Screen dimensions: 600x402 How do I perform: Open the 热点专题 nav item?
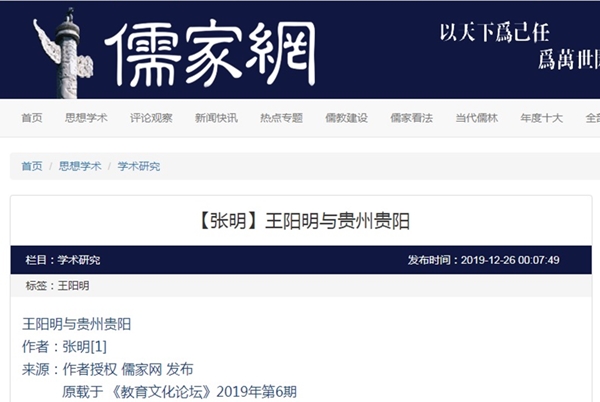click(x=281, y=118)
